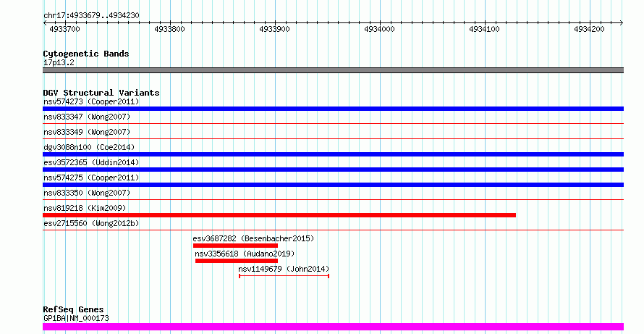
Task: Select the thin red esv2715560 variant line
Action: pyautogui.click(x=333, y=230)
